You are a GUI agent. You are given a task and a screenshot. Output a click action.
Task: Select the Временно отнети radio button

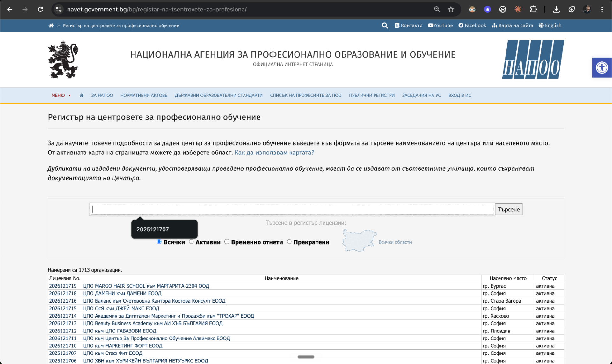pyautogui.click(x=227, y=242)
